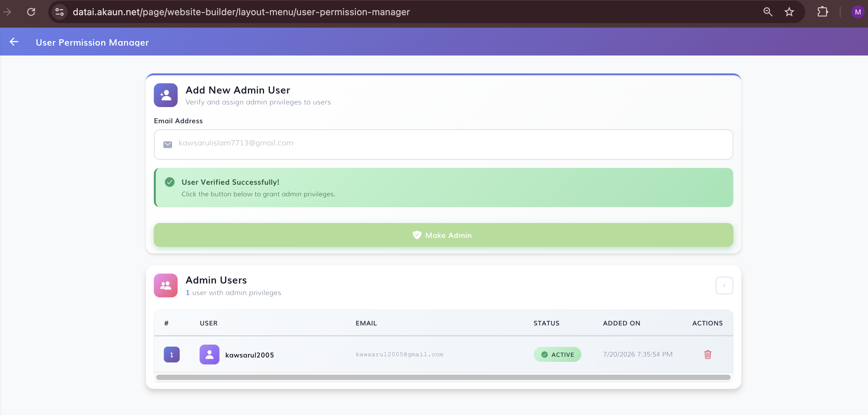
Task: Click the row number 1 badge
Action: pyautogui.click(x=171, y=355)
